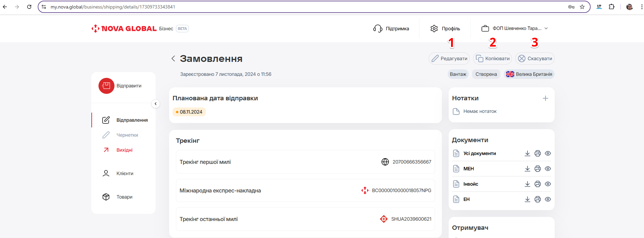Open the Клієнти sidebar section
The width and height of the screenshot is (644, 238).
point(125,173)
